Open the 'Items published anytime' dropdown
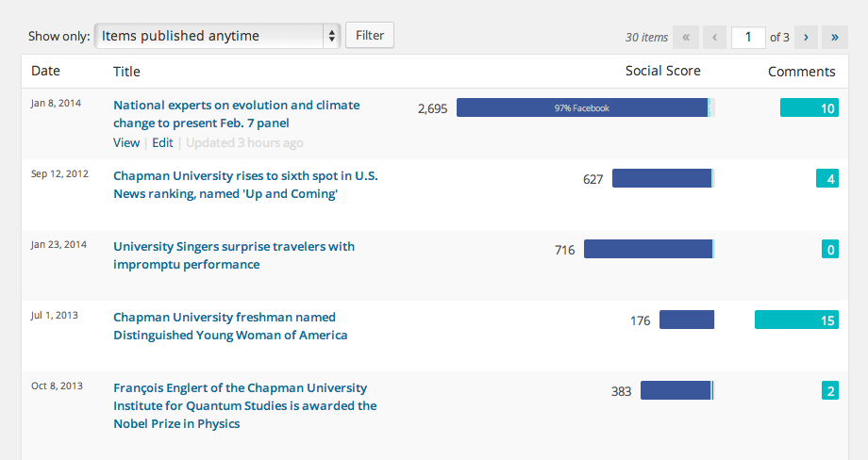Screen dimensions: 868x460 tap(217, 36)
